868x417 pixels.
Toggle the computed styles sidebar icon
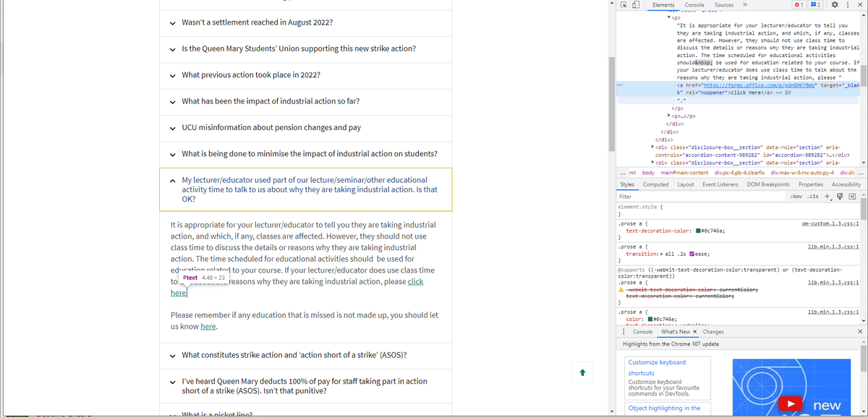[x=852, y=196]
